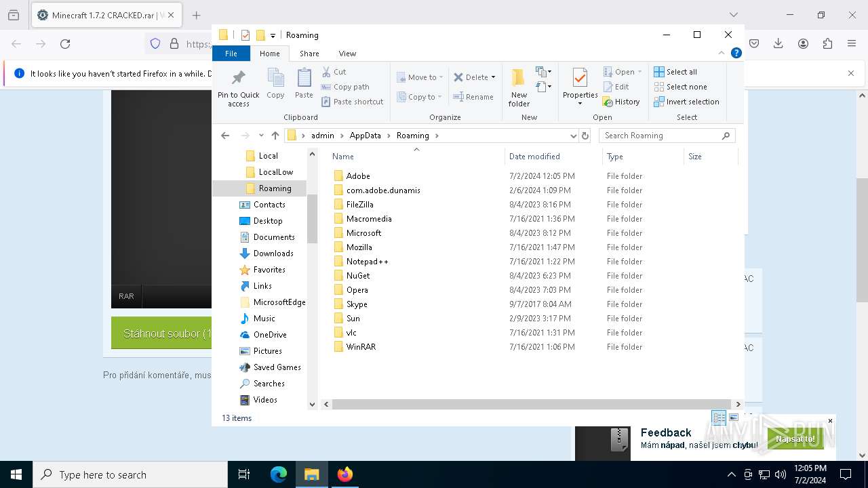Open Move to dropdown
Image resolution: width=868 pixels, height=488 pixels.
pyautogui.click(x=420, y=77)
